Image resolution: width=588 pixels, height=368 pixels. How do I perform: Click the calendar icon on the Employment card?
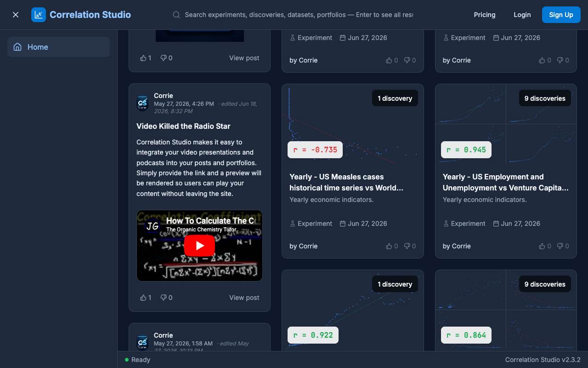click(x=496, y=224)
